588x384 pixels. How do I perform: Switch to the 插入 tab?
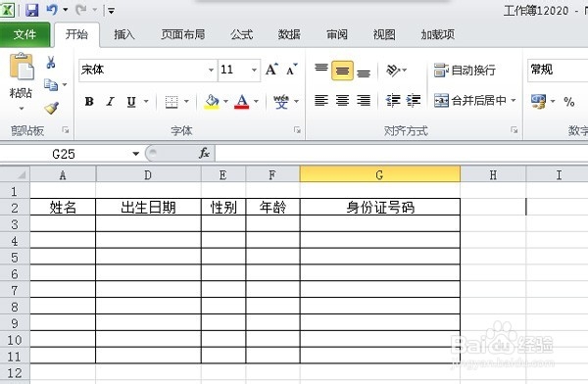[124, 35]
